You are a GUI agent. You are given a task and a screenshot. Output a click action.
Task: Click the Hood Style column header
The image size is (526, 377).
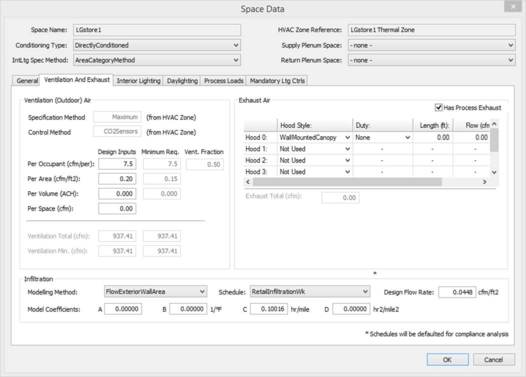(315, 125)
